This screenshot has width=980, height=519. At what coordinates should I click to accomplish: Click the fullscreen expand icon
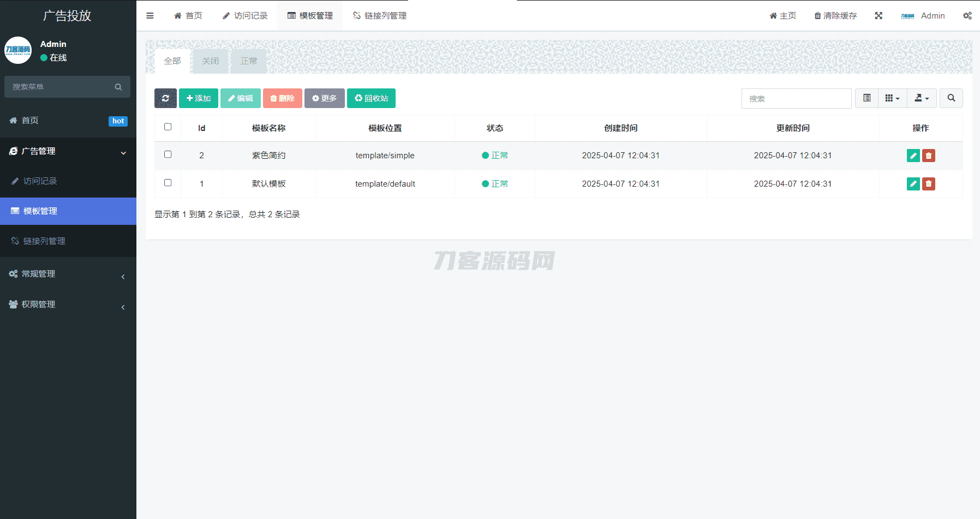point(879,16)
